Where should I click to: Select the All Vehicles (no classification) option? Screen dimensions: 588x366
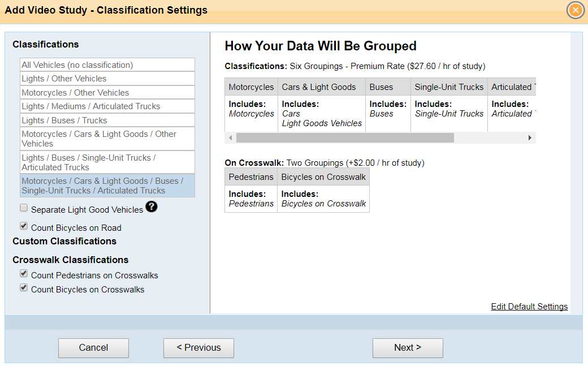107,64
